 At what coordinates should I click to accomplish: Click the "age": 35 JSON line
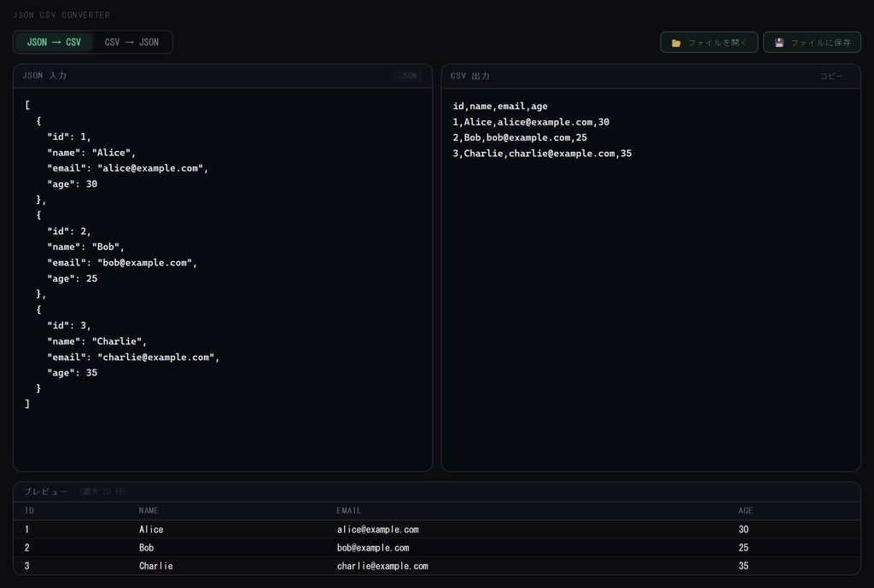[72, 373]
